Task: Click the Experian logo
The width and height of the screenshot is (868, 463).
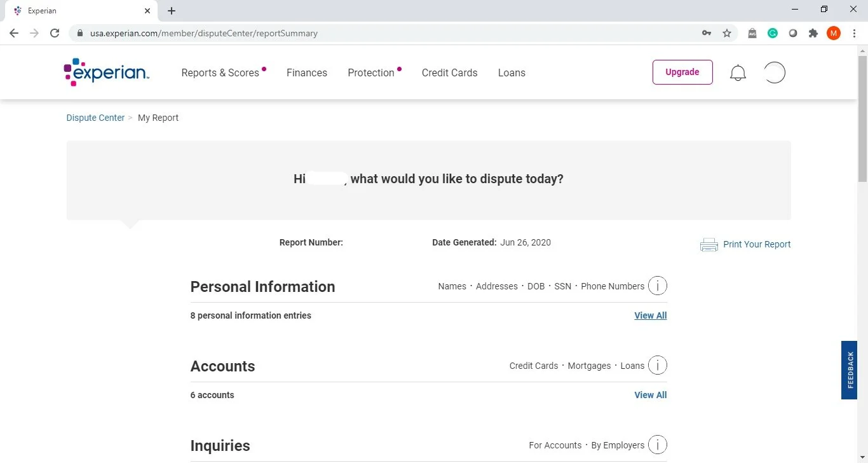Action: 106,72
